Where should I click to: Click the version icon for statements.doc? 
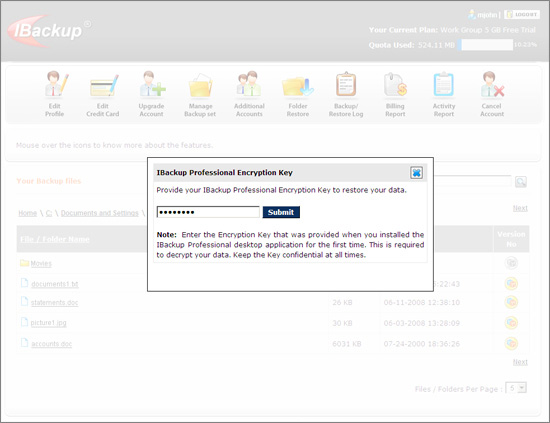tap(511, 302)
